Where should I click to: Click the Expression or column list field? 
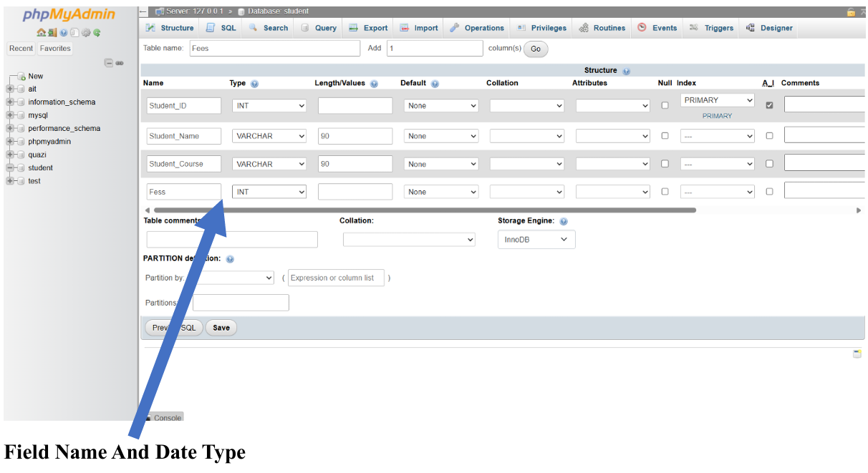[336, 278]
